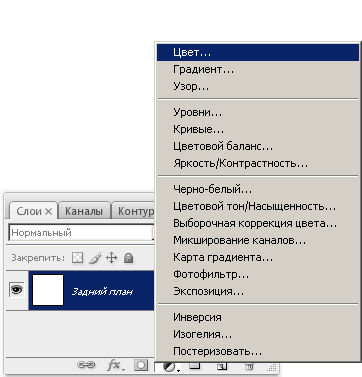
Task: Click the Задний план layer thumbnail
Action: pyautogui.click(x=48, y=290)
